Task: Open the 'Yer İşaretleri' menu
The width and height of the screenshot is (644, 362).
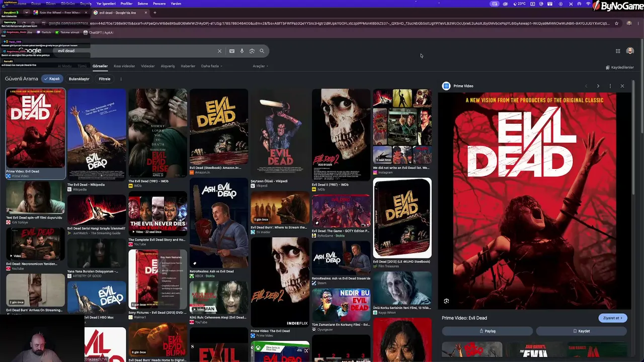Action: click(106, 4)
